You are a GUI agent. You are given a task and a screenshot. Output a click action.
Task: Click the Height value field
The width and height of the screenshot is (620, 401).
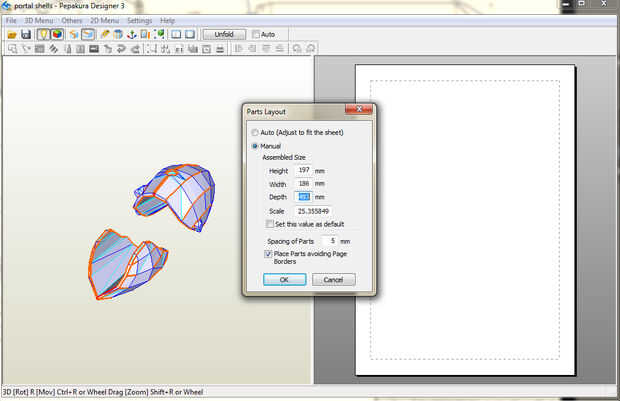[x=303, y=170]
